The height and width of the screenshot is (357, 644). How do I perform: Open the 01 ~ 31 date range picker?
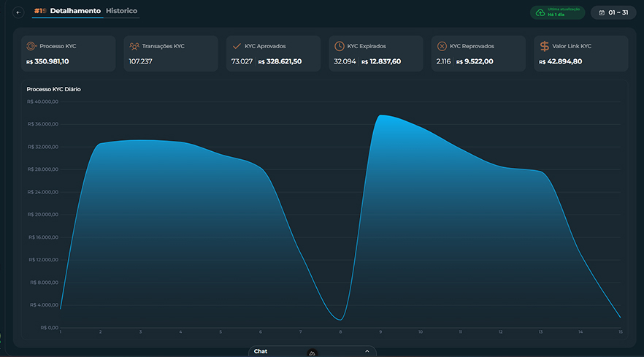[x=613, y=12]
